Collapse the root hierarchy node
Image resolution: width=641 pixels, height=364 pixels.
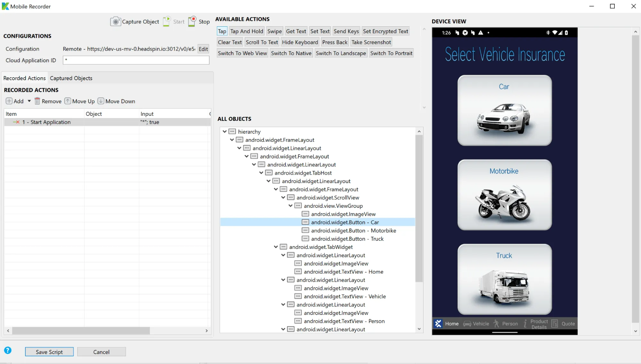(x=225, y=131)
